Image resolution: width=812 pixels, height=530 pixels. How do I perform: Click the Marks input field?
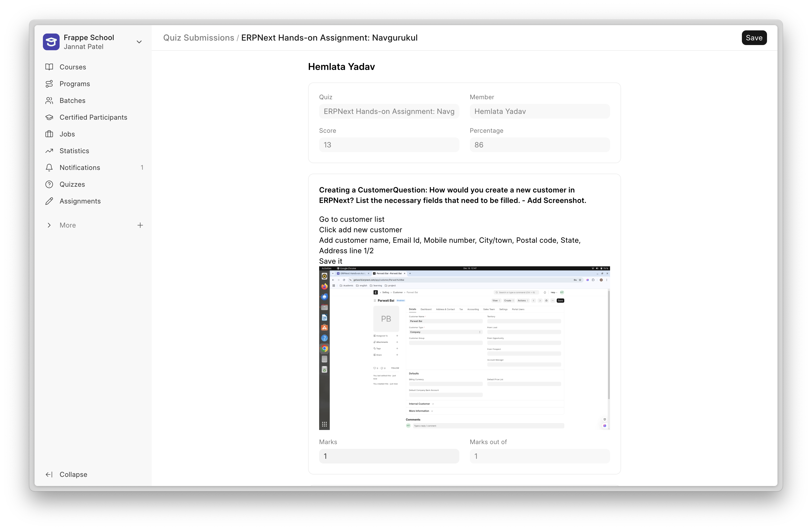pyautogui.click(x=388, y=456)
